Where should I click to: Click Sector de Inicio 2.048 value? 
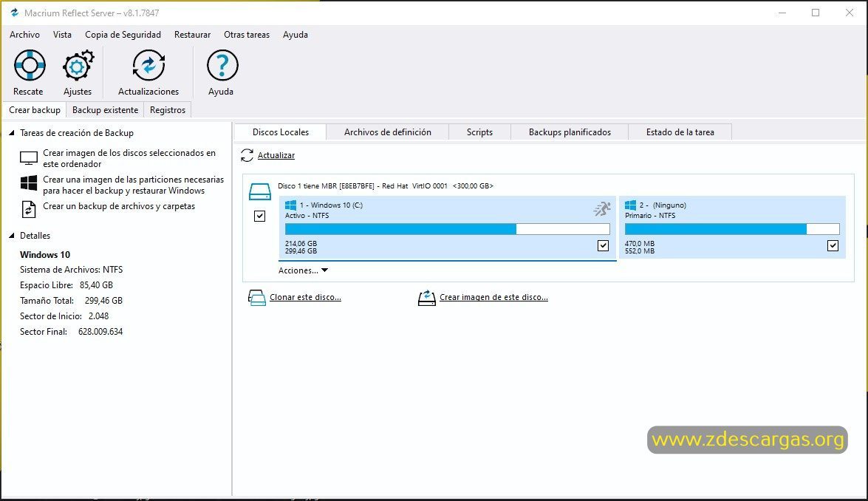(x=98, y=316)
